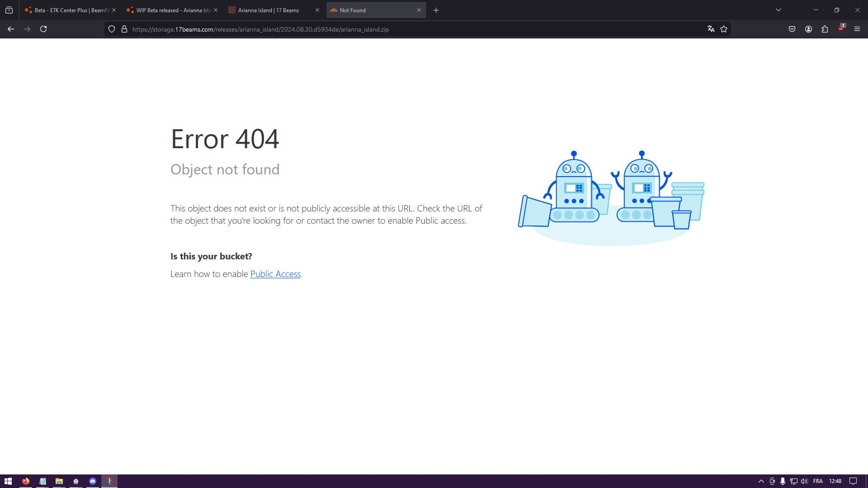Open the tracking protection shield icon

[112, 29]
